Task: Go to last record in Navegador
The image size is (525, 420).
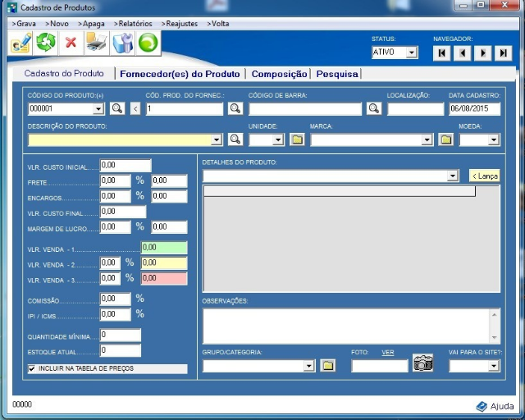Action: (504, 52)
